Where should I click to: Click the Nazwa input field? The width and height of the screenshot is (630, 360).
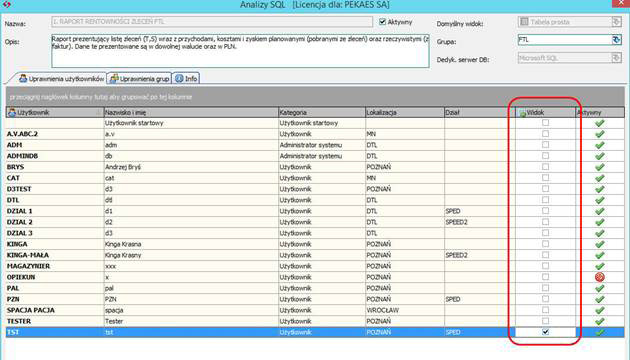(x=212, y=22)
